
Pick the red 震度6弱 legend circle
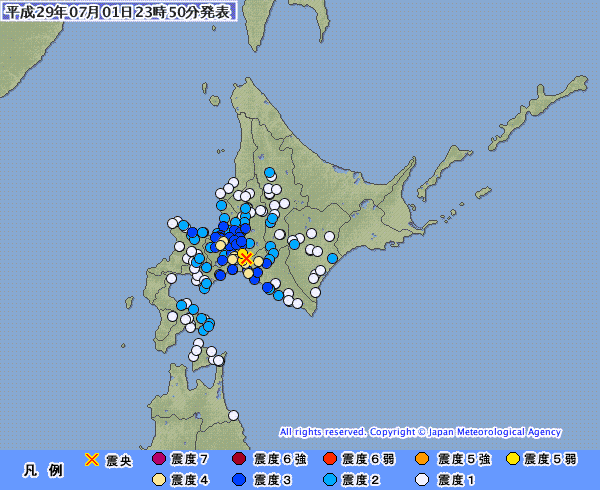pos(330,458)
